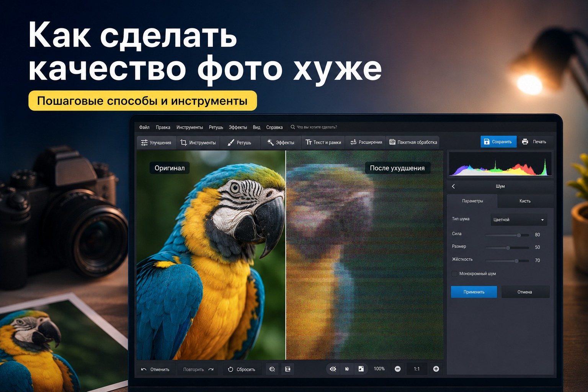Open the Текст и рамки section
The width and height of the screenshot is (588, 392).
(x=323, y=142)
